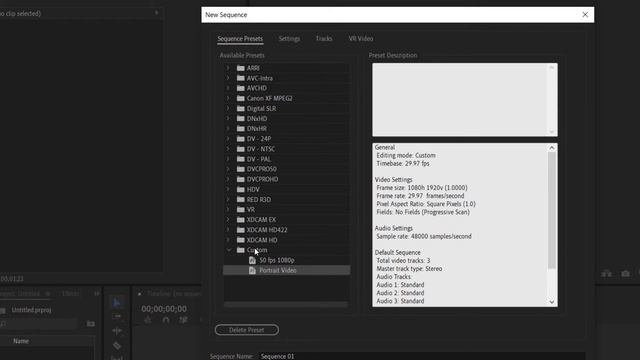The image size is (640, 360).
Task: Click the snap magnet icon in Timeline
Action: pos(166,320)
